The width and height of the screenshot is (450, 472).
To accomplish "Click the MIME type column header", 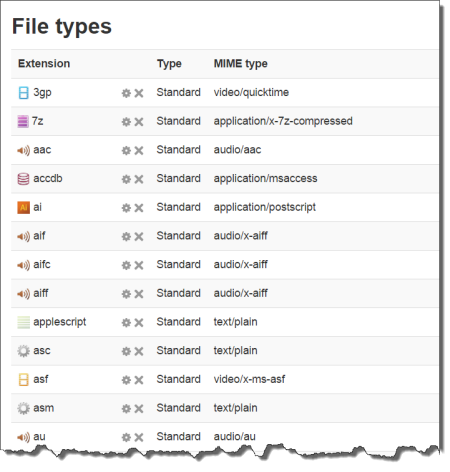I will 241,63.
